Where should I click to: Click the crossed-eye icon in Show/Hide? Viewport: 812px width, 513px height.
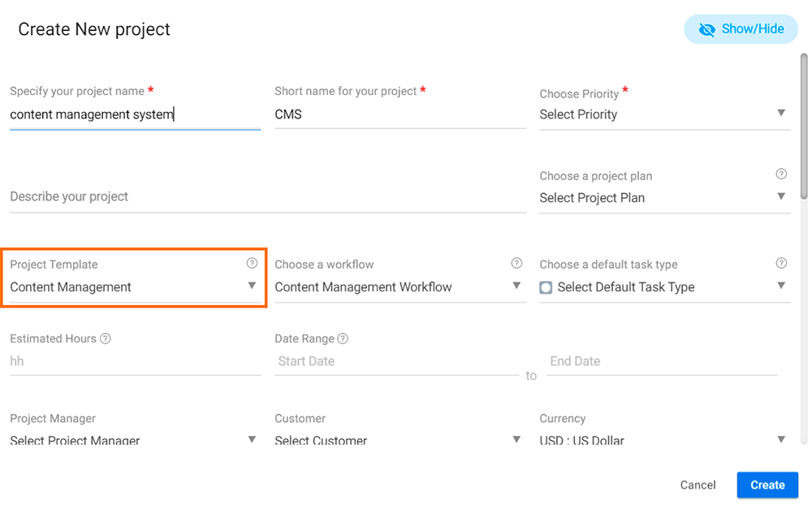pyautogui.click(x=707, y=29)
